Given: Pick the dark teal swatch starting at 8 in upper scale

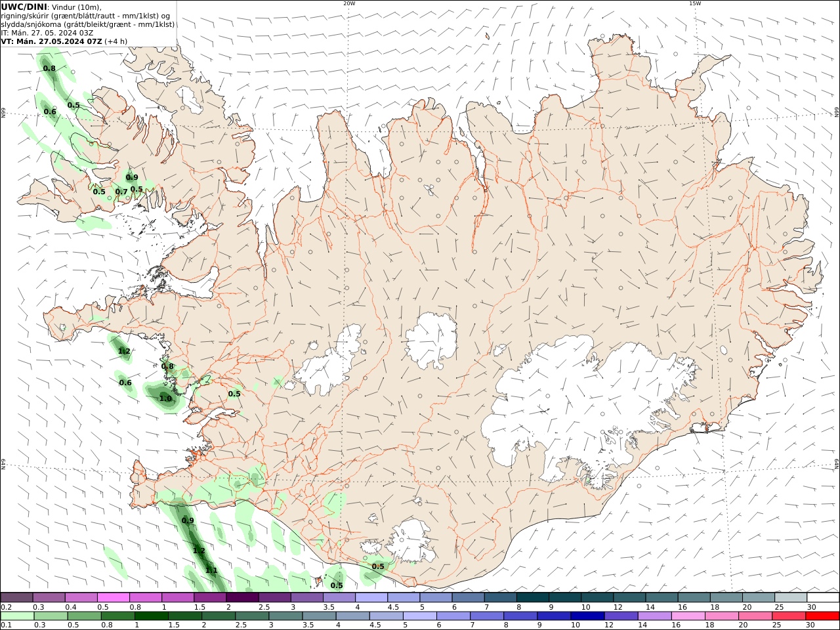Looking at the screenshot, I should [x=532, y=597].
